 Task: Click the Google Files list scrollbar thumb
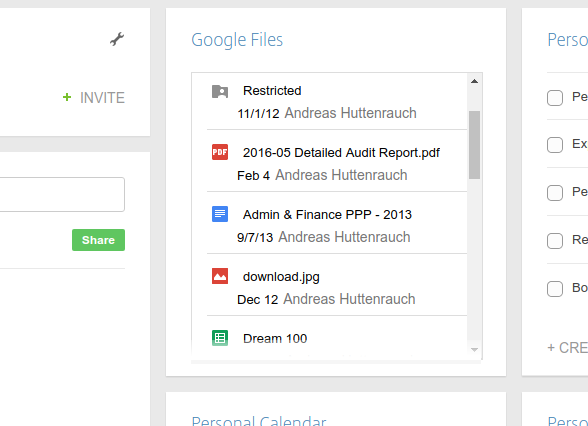[x=474, y=145]
